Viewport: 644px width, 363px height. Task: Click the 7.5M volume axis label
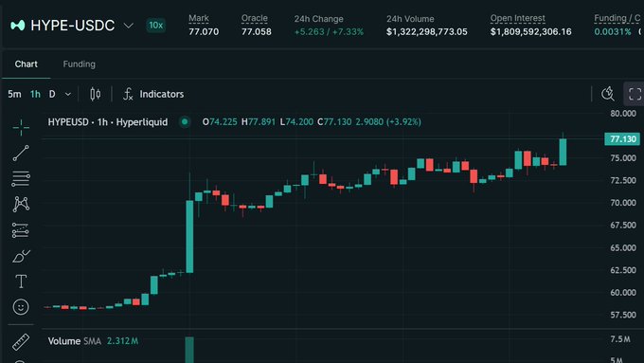tap(620, 339)
